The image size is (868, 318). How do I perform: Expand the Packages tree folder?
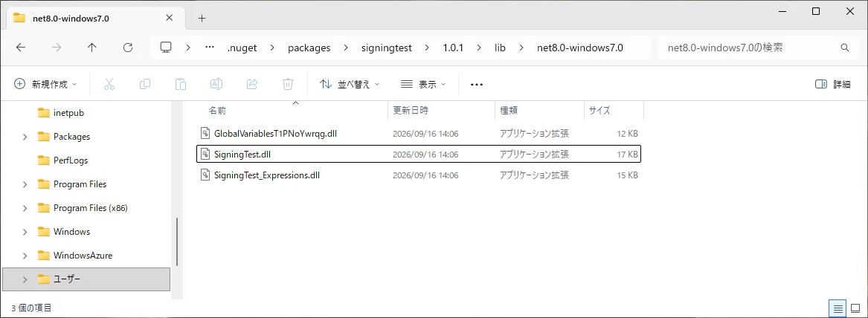25,137
